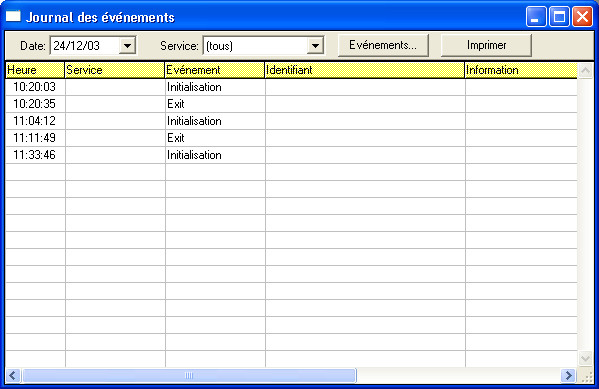Image resolution: width=599 pixels, height=389 pixels.
Task: Open the Evénements... button
Action: (x=383, y=45)
